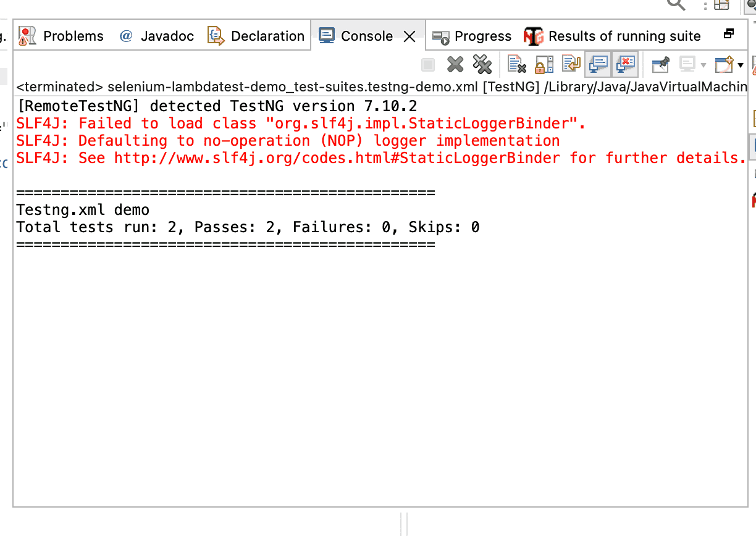Open the Open Console dropdown menu

click(x=739, y=65)
